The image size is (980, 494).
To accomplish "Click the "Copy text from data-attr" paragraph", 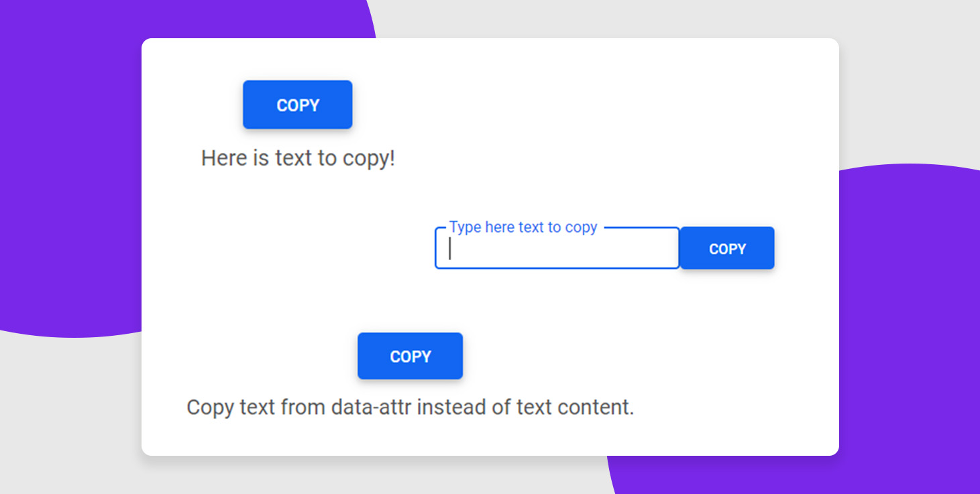I will click(x=410, y=407).
